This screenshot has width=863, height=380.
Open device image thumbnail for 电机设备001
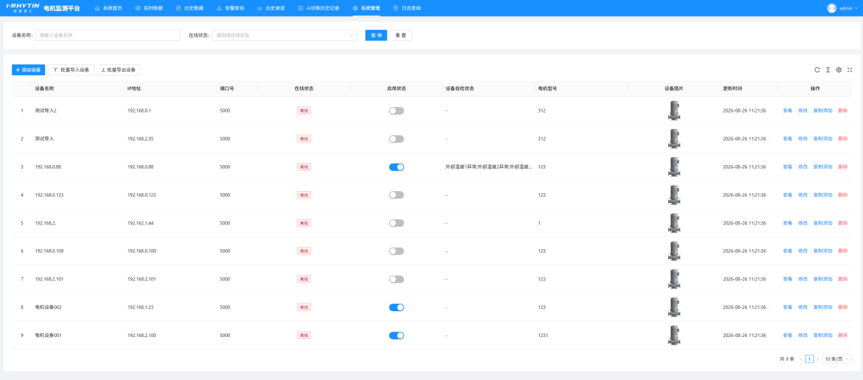[674, 335]
